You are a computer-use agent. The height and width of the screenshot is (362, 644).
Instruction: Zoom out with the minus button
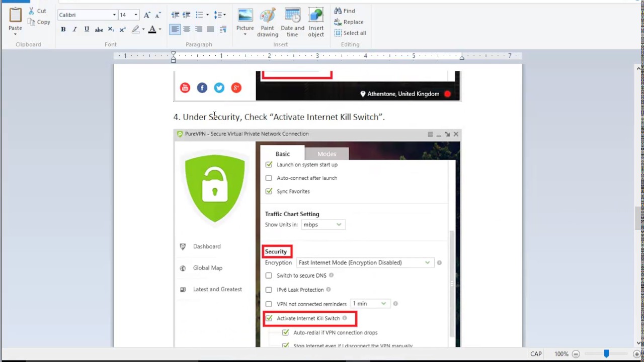point(576,354)
